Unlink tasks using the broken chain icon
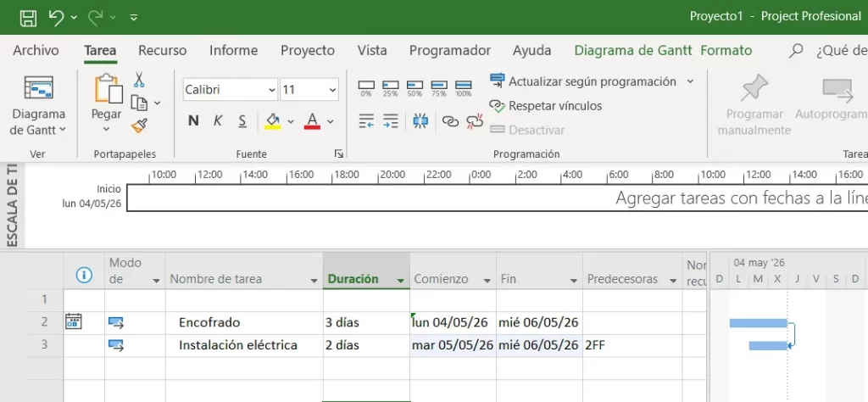Screen dimensions: 868x402 pos(475,121)
